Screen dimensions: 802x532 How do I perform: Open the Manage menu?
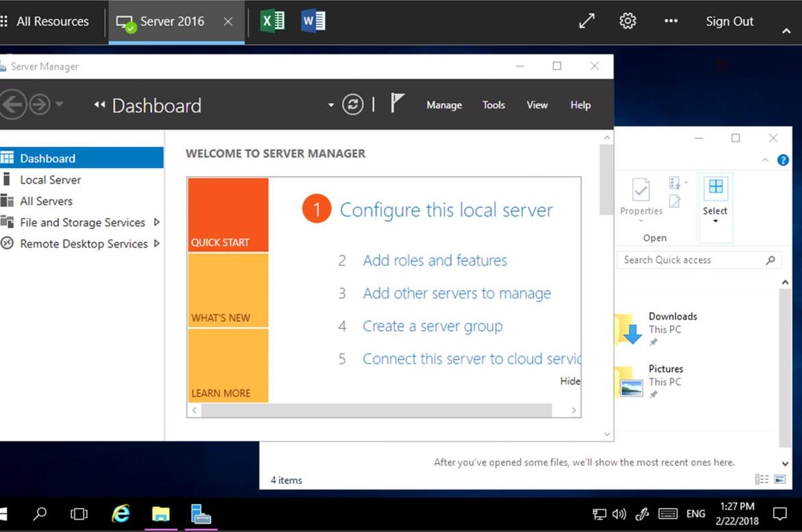444,105
